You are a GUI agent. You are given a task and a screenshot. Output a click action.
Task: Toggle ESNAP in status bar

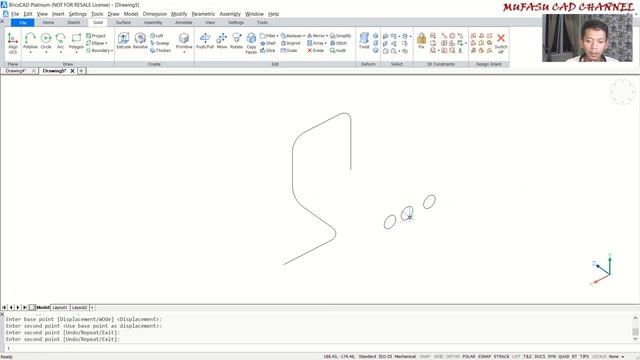pyautogui.click(x=484, y=357)
